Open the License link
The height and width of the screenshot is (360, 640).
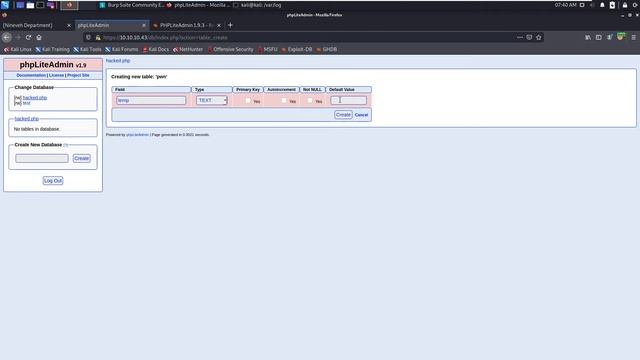point(56,76)
